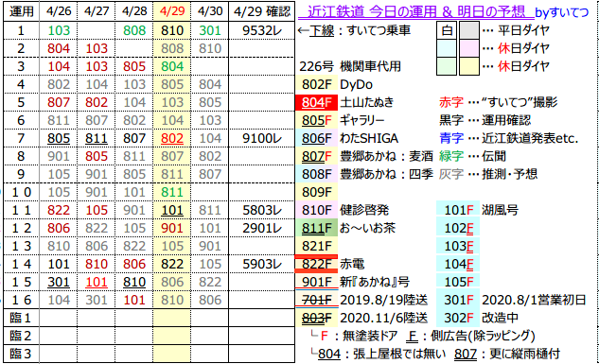This screenshot has width=599, height=364.
Task: Select the 9532レ confirmation cell
Action: (262, 30)
